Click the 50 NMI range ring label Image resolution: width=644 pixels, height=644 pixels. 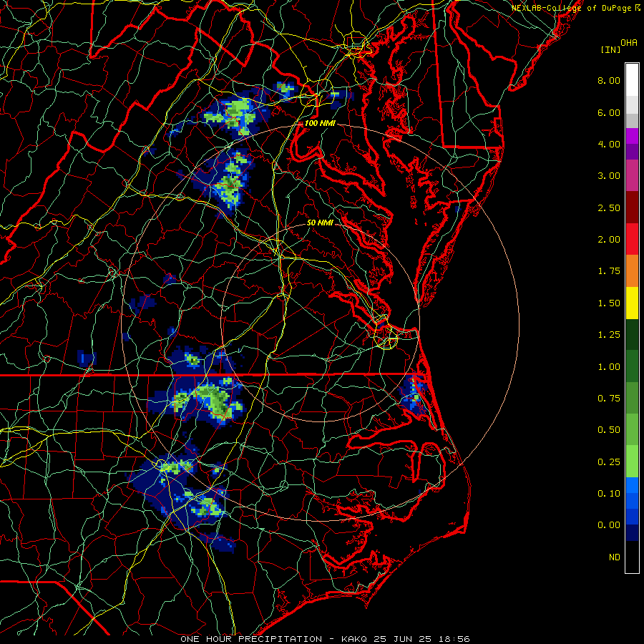pos(320,223)
